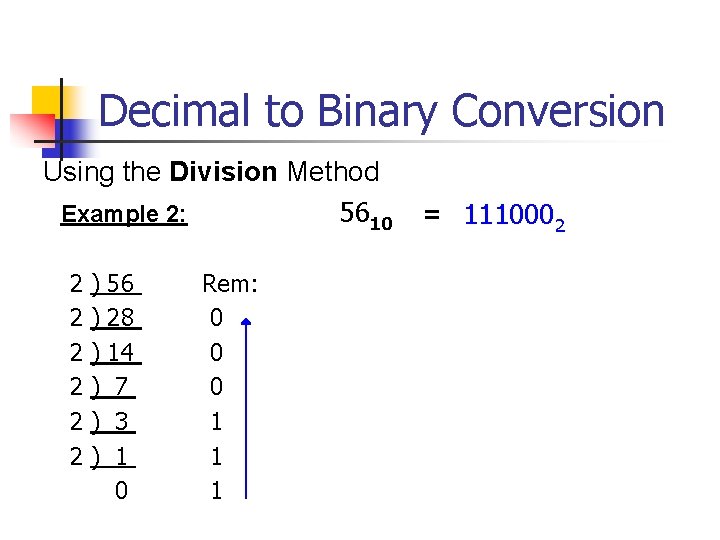Click the equals sign between the numbers
Viewport: 720px width, 540px height.
pos(432,214)
